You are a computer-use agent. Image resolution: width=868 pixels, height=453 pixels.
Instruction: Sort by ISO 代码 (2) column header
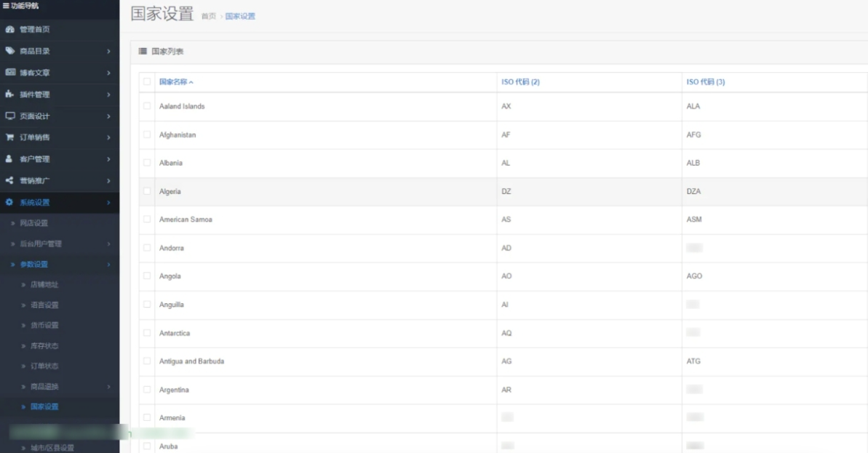[x=520, y=81]
